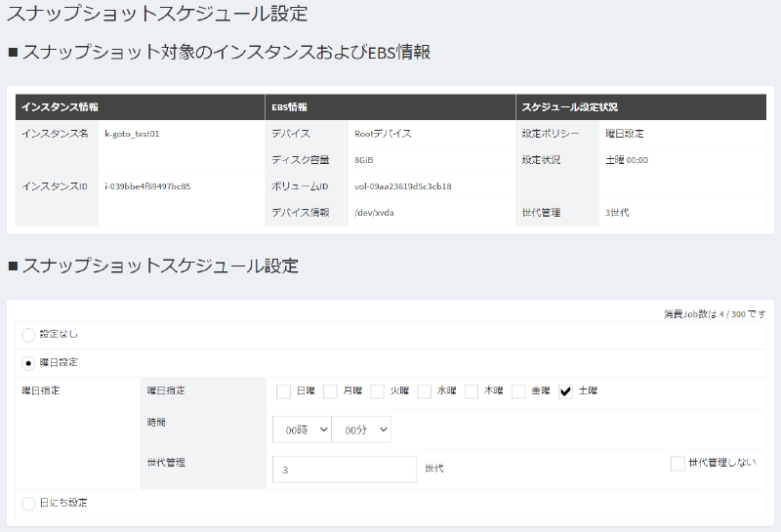This screenshot has width=781, height=532.
Task: Choose the 日にち設定 radio button
Action: [x=28, y=503]
